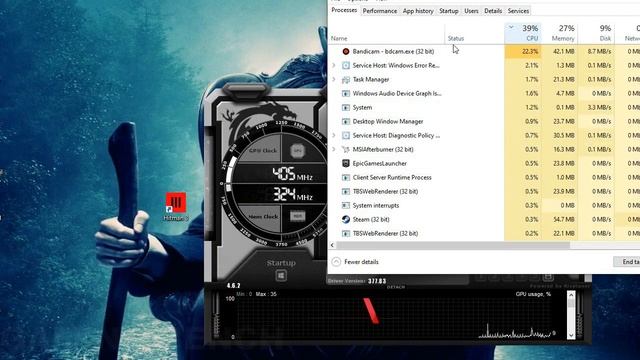
Task: Open the Details tab
Action: 493,11
